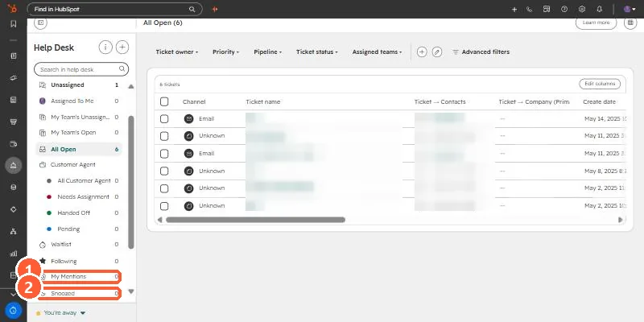Image resolution: width=644 pixels, height=322 pixels.
Task: Click the Find in HubSpot search box
Action: click(x=114, y=9)
